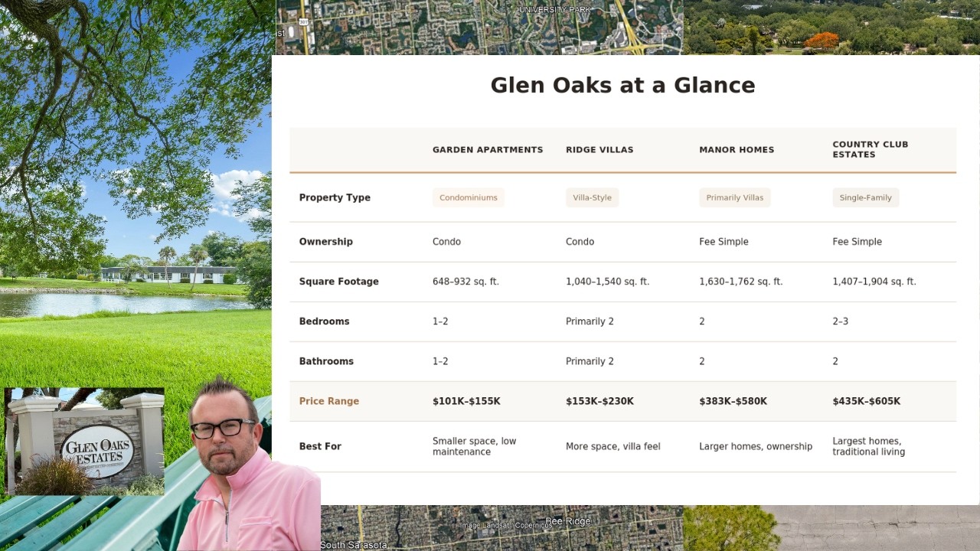Select the 1,630–1,762 sq. ft. cell

pos(741,282)
